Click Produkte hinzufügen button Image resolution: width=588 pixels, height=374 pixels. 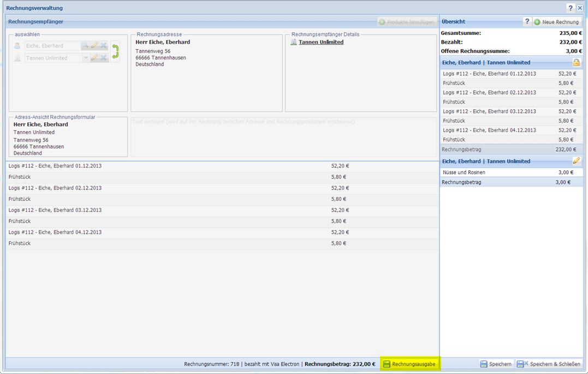point(407,22)
